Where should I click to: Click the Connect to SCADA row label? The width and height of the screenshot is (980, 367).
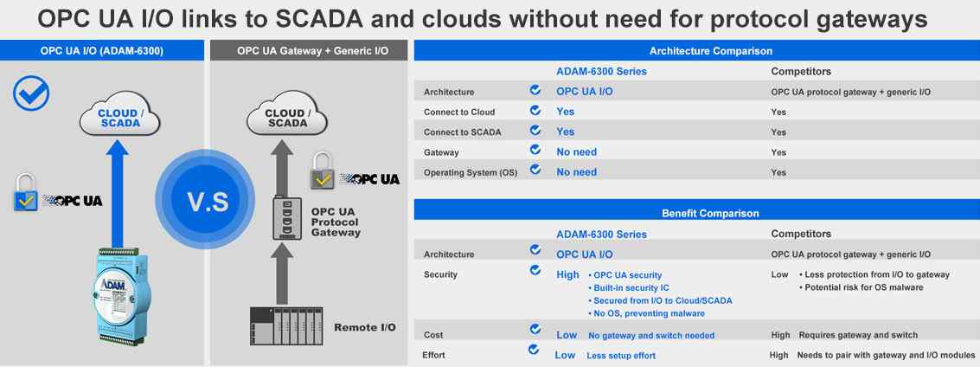pos(463,132)
